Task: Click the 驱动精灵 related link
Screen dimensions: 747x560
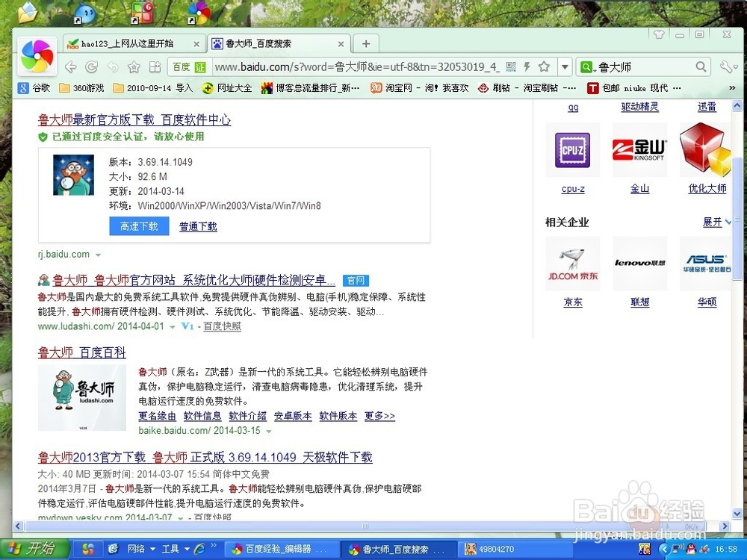Action: [x=640, y=107]
